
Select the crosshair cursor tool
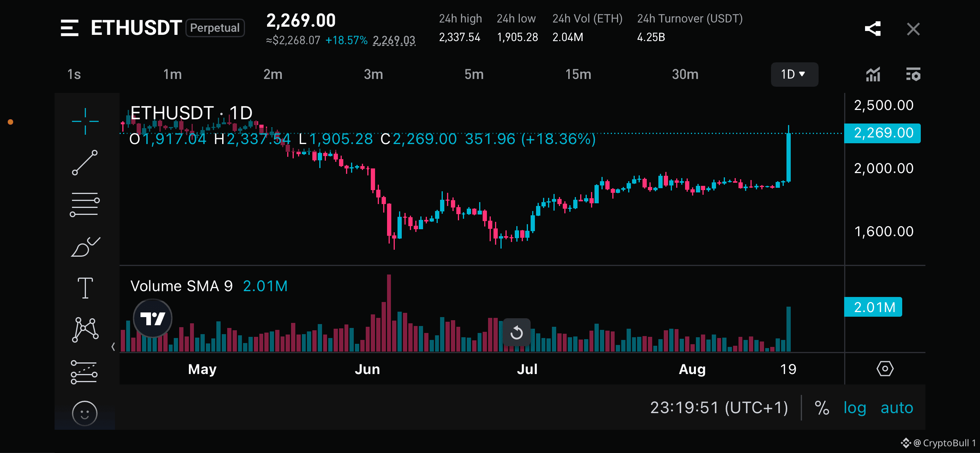[85, 122]
